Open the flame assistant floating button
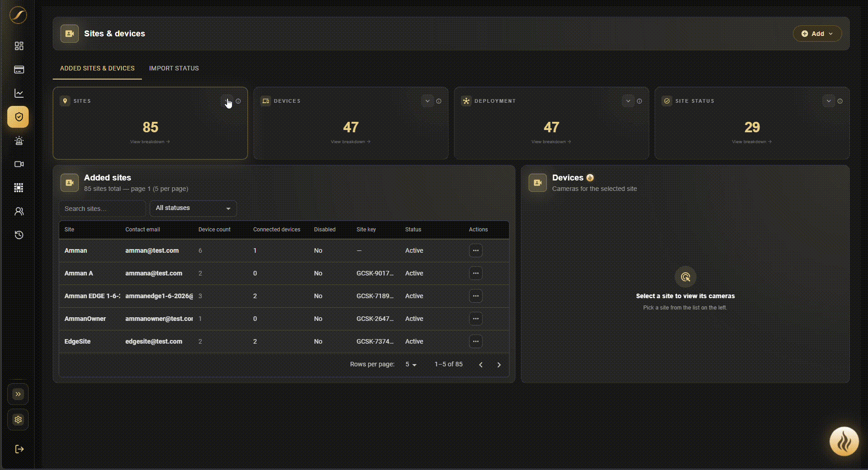 [844, 441]
